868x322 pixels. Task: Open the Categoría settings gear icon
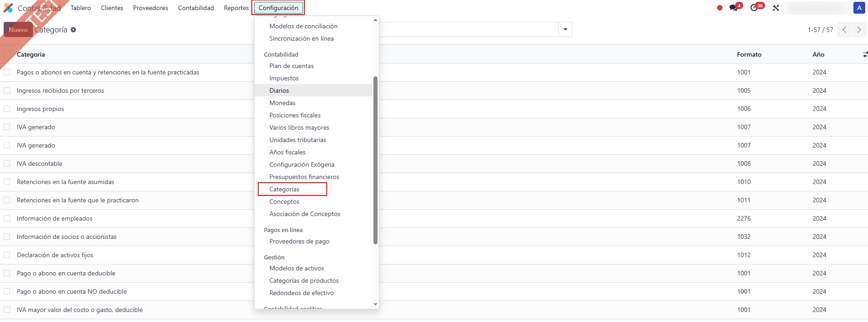(73, 30)
